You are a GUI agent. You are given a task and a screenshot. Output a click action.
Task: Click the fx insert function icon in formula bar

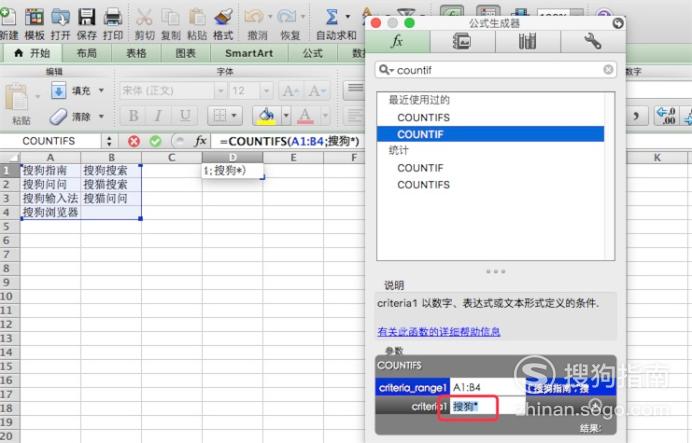pyautogui.click(x=200, y=141)
